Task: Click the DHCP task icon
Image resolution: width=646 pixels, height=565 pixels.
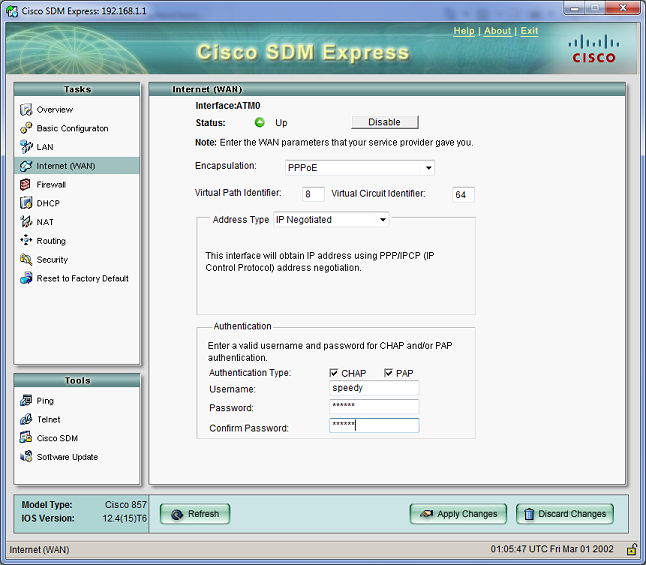Action: [x=26, y=203]
